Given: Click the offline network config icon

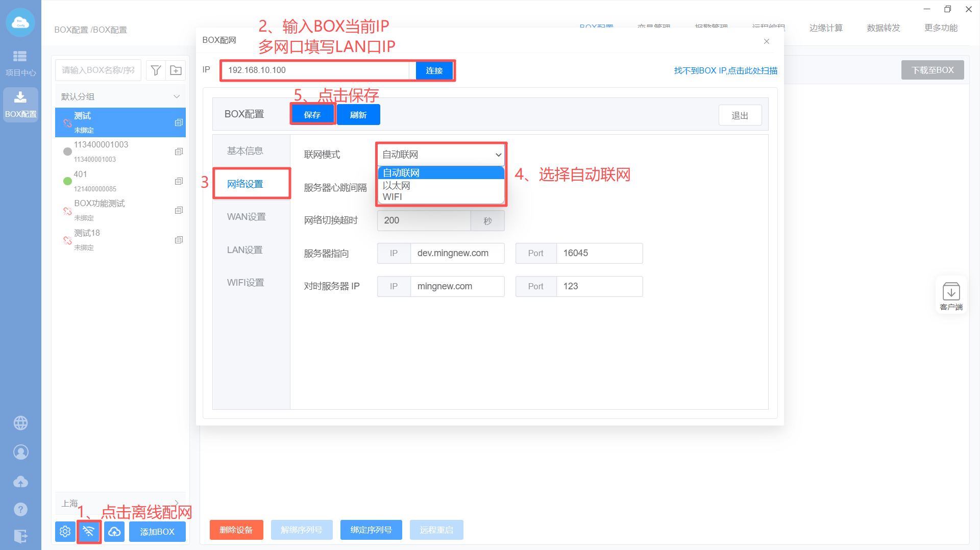Looking at the screenshot, I should (x=89, y=532).
